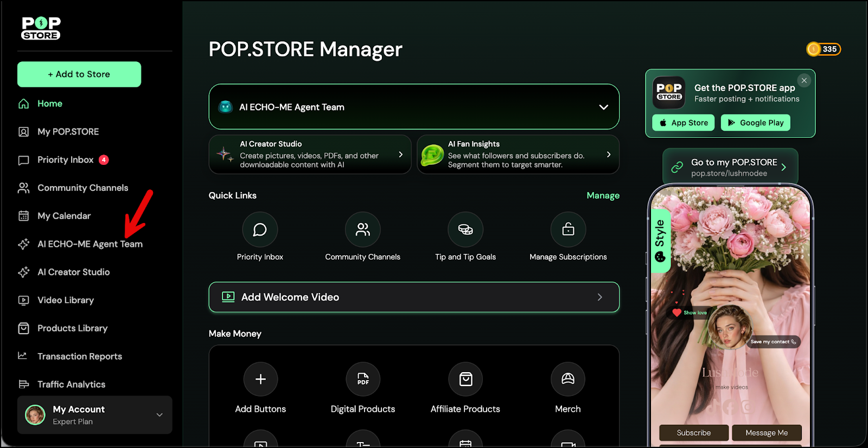868x448 pixels.
Task: Expand the AI ECHO-ME Agent Team dropdown
Action: coord(603,107)
